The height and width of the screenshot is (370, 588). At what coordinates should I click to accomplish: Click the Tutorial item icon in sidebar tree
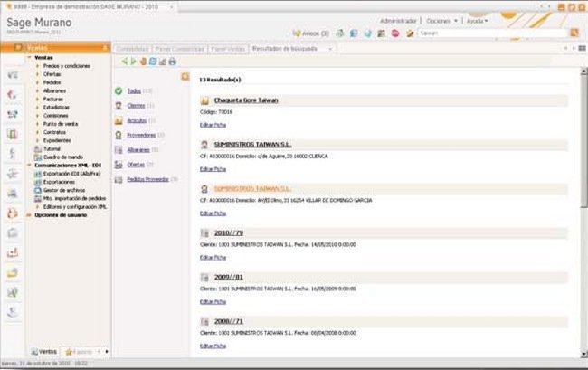37,148
